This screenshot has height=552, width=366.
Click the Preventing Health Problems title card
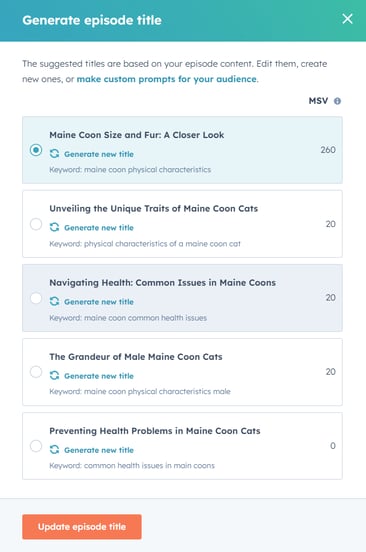[182, 446]
